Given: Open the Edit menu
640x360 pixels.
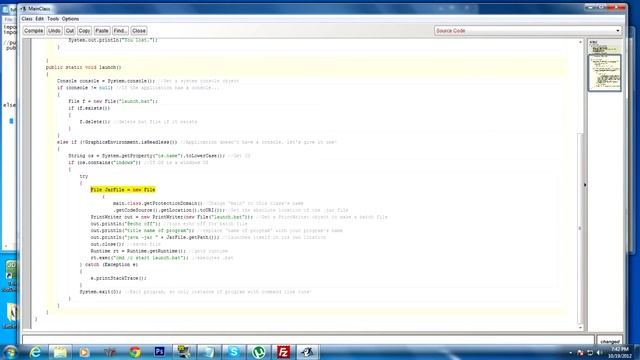Looking at the screenshot, I should [39, 19].
